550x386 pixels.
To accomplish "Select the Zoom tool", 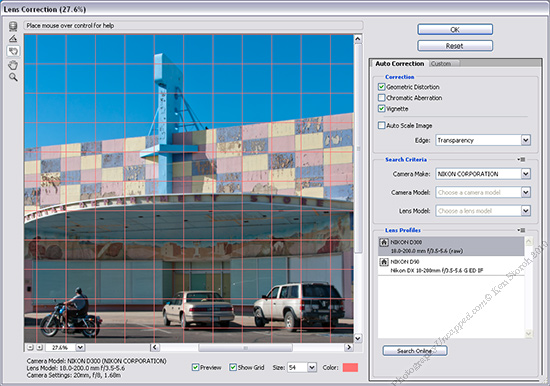I will tap(13, 77).
